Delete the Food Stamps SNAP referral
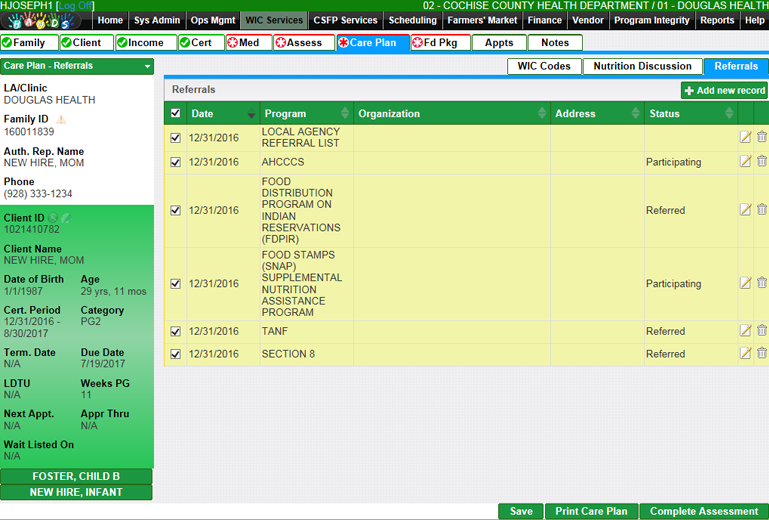 (762, 283)
